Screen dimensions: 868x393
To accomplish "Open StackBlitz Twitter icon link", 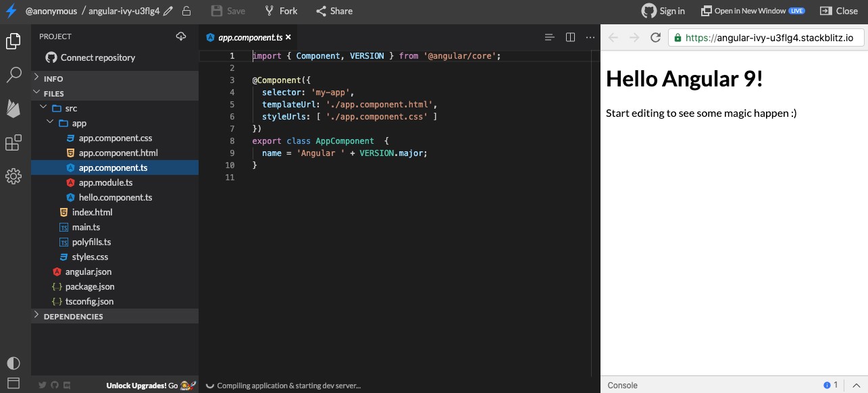I will click(43, 386).
